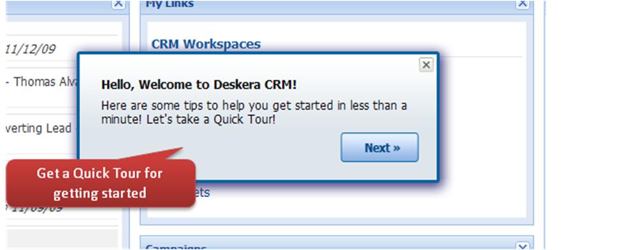644x250 pixels.
Task: Click the red Quick Tour callout bubble
Action: pyautogui.click(x=101, y=183)
